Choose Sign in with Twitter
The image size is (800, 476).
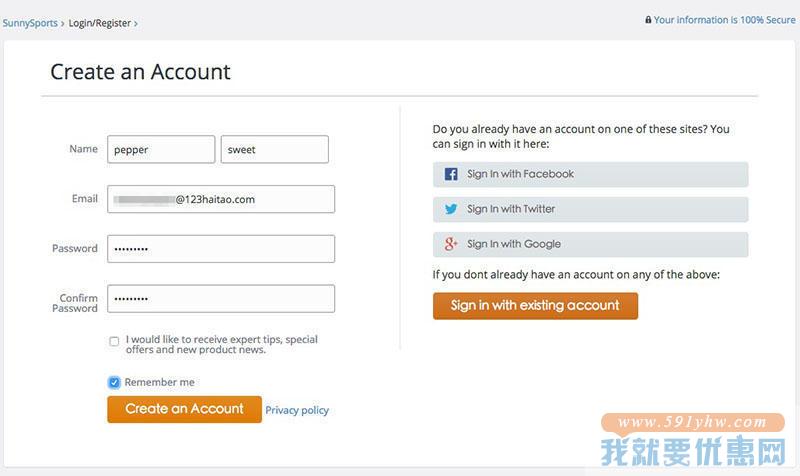point(590,209)
